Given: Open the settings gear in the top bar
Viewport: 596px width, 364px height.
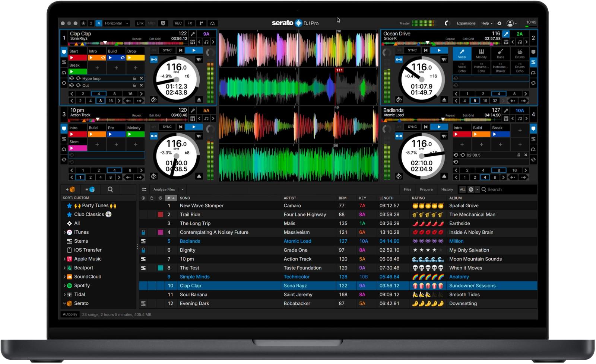Looking at the screenshot, I should 500,23.
